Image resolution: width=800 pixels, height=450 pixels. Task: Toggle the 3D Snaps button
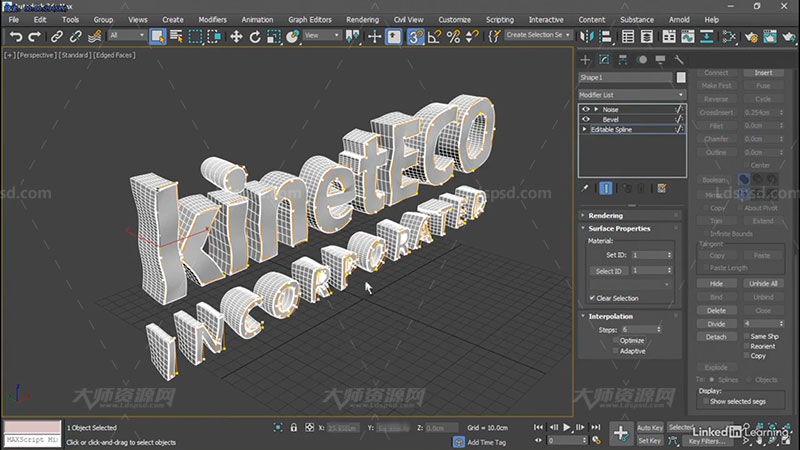(415, 36)
